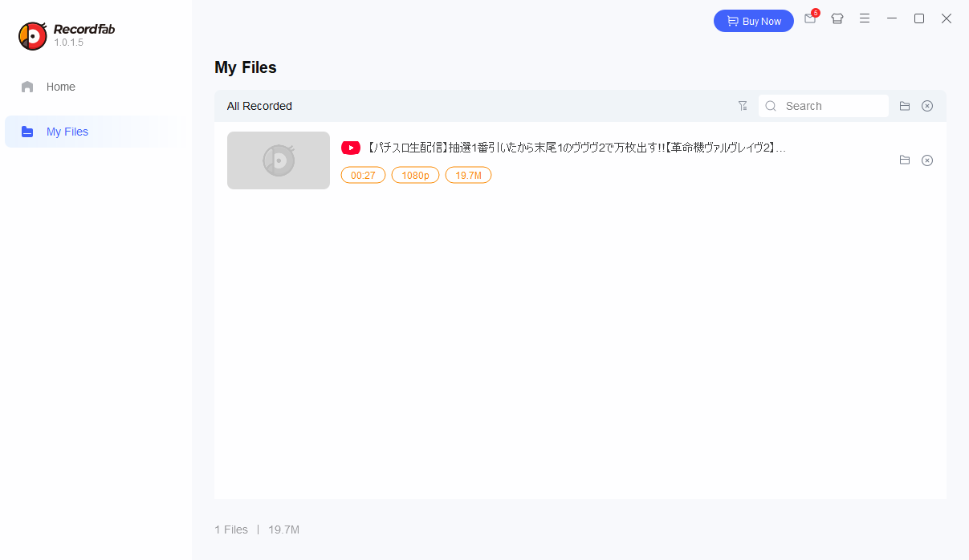The width and height of the screenshot is (969, 560).
Task: Click the Buy Now button
Action: 753,21
